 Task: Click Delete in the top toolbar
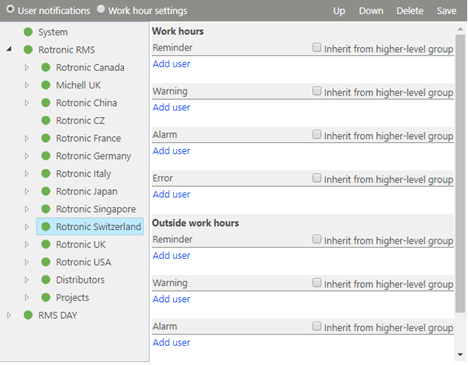point(410,11)
